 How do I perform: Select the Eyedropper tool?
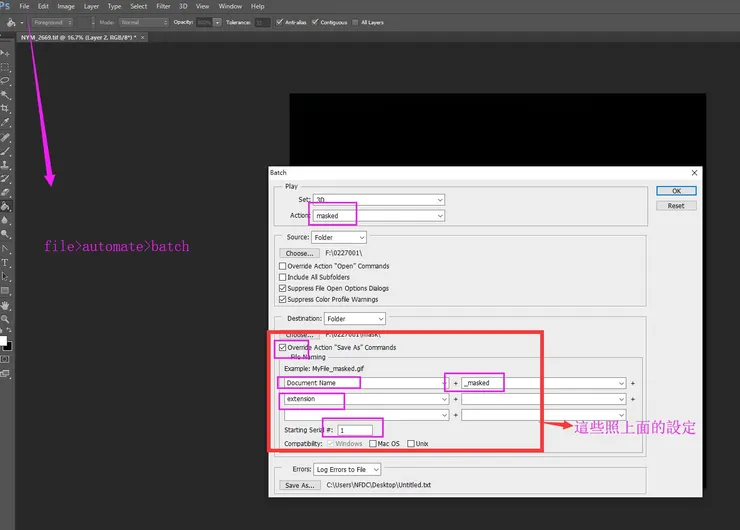click(x=5, y=122)
